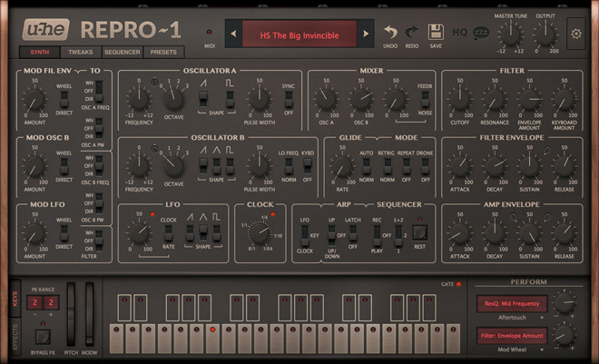Open the Aftertouch modulation dropdown
This screenshot has height=364, width=599.
click(x=513, y=318)
